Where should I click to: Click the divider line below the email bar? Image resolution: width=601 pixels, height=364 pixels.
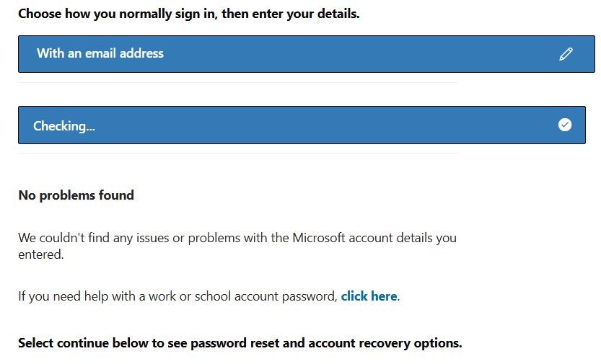tap(237, 82)
